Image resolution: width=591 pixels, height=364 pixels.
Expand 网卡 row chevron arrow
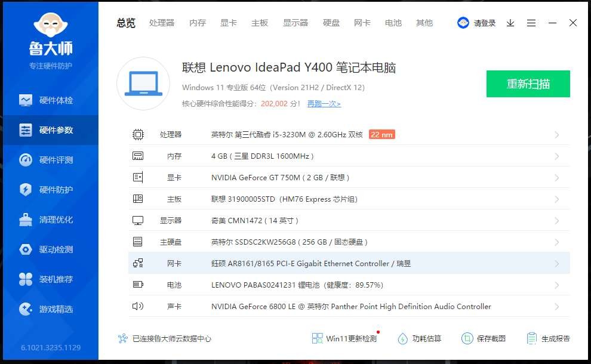557,264
